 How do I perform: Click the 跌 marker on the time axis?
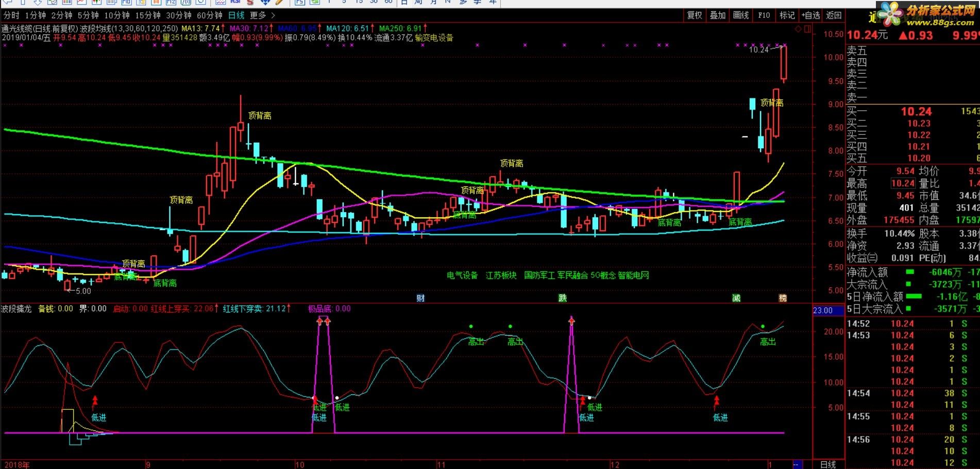click(x=563, y=298)
